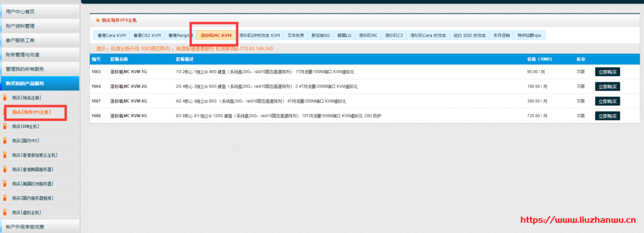The width and height of the screenshot is (644, 233).
Task: Open the 购买[美国欧洲服务器] sidebar link
Action: point(33,184)
